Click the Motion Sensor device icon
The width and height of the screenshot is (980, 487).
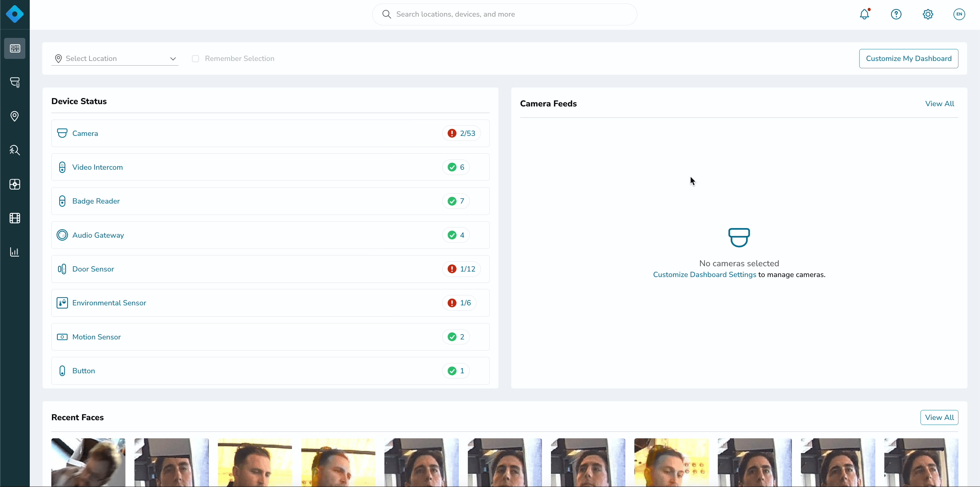point(62,337)
